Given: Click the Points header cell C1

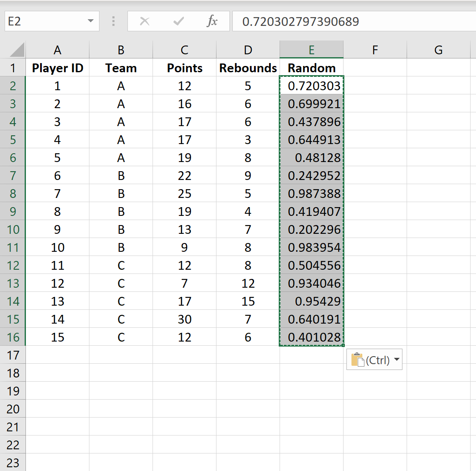Looking at the screenshot, I should (184, 68).
